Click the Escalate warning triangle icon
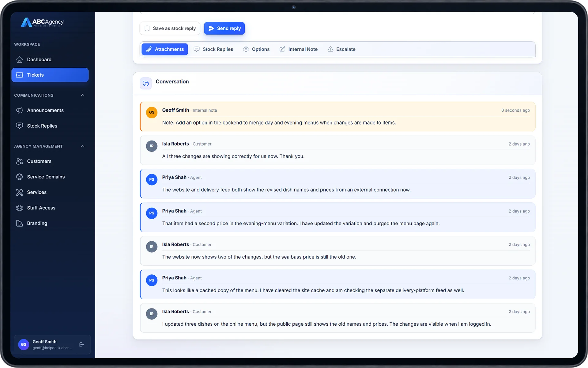588x368 pixels. pos(330,49)
